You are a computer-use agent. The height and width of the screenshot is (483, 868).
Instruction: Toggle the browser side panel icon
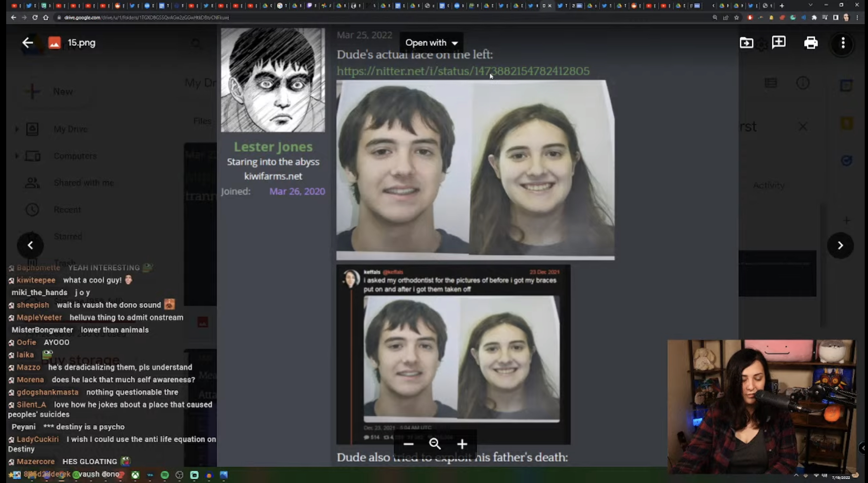tap(835, 17)
